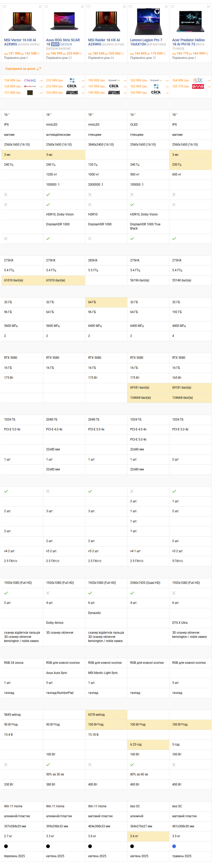
Task: Click the black color dot above березень 2025
Action: 6,846
